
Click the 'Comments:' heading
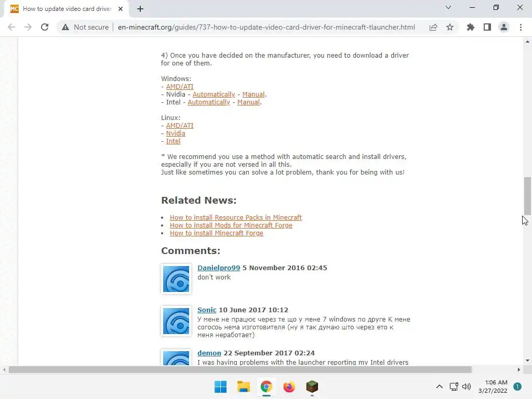point(191,251)
